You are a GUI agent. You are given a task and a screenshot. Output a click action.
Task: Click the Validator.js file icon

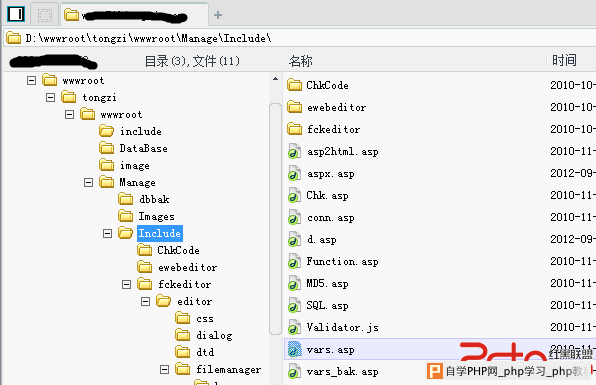(294, 328)
